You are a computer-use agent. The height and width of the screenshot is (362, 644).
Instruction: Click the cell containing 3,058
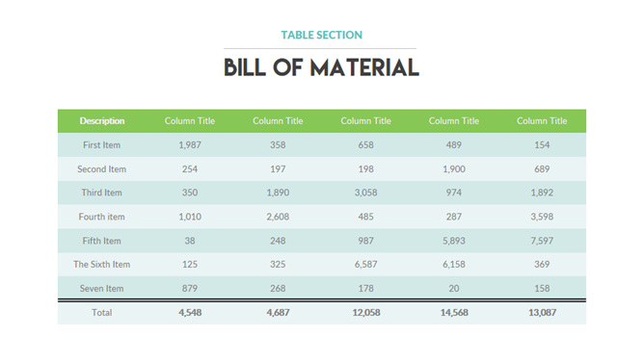tap(366, 193)
